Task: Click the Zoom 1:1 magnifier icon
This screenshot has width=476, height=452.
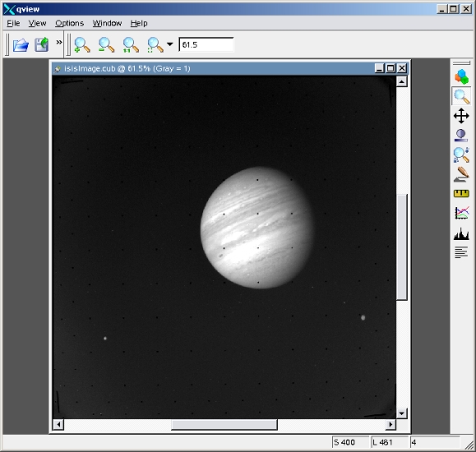Action: [x=131, y=45]
